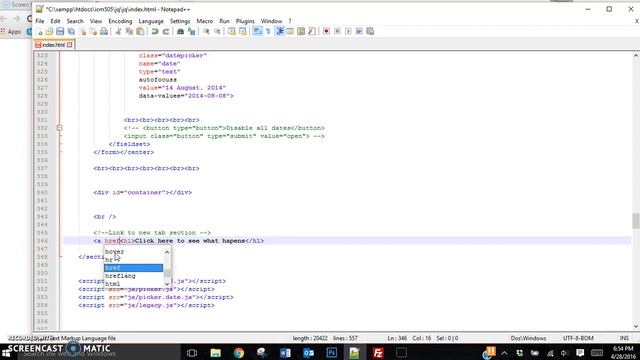Image resolution: width=640 pixels, height=360 pixels.
Task: Open the View menu
Action: point(96,21)
